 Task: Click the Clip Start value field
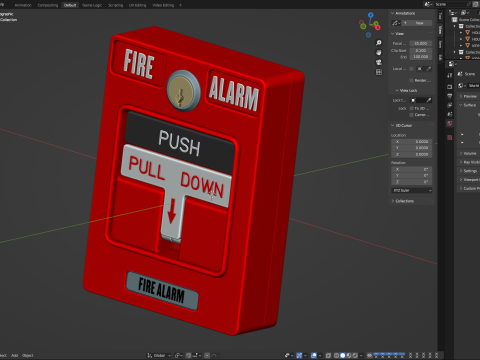point(421,50)
